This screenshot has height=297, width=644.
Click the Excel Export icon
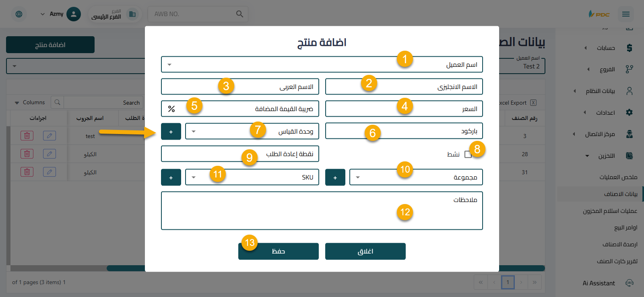[533, 103]
